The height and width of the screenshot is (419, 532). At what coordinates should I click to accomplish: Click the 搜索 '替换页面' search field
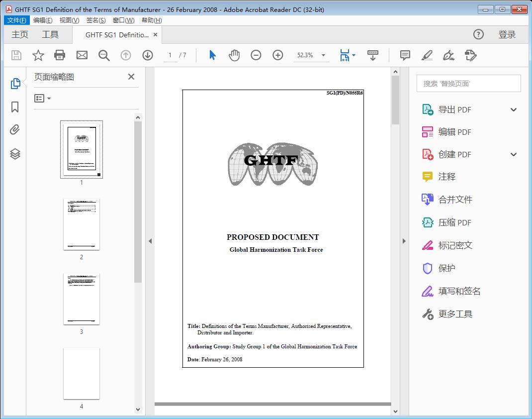pos(468,83)
